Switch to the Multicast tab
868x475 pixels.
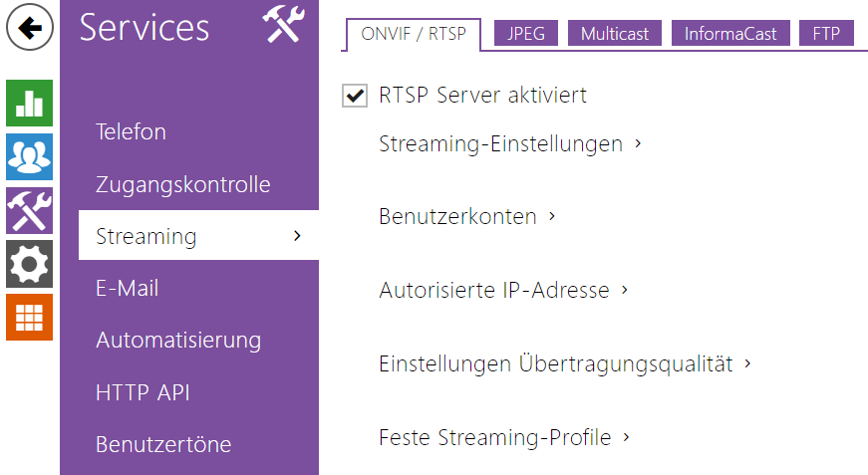[x=615, y=34]
